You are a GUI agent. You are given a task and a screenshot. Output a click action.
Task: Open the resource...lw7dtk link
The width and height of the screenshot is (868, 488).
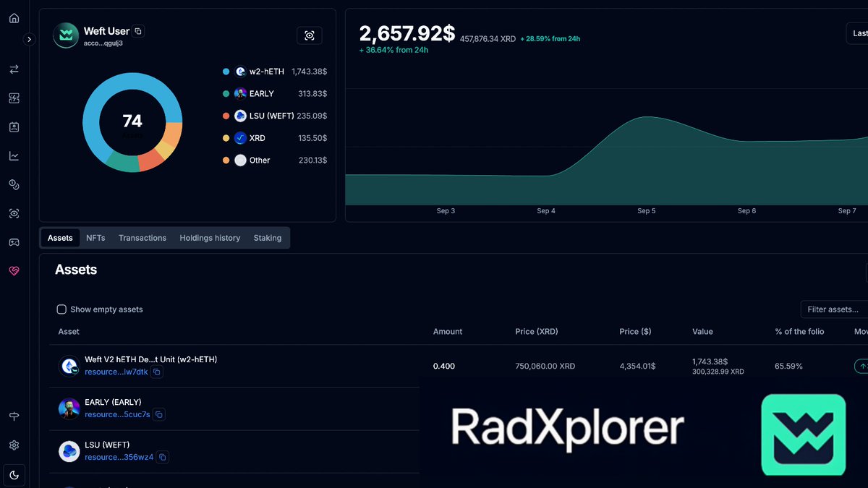pos(116,372)
